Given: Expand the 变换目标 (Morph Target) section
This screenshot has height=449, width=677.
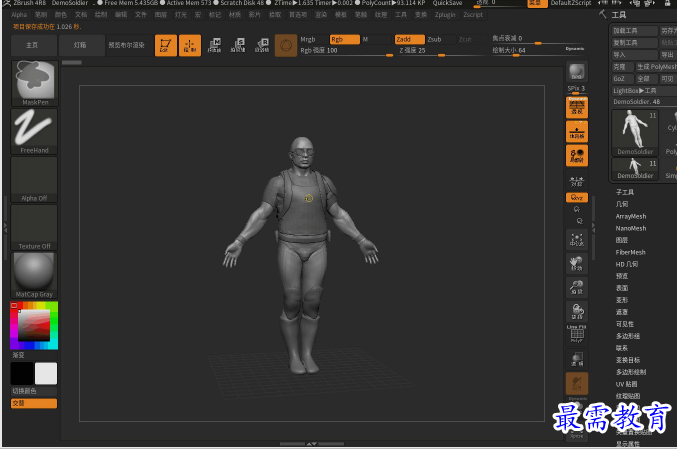Looking at the screenshot, I should [x=627, y=360].
